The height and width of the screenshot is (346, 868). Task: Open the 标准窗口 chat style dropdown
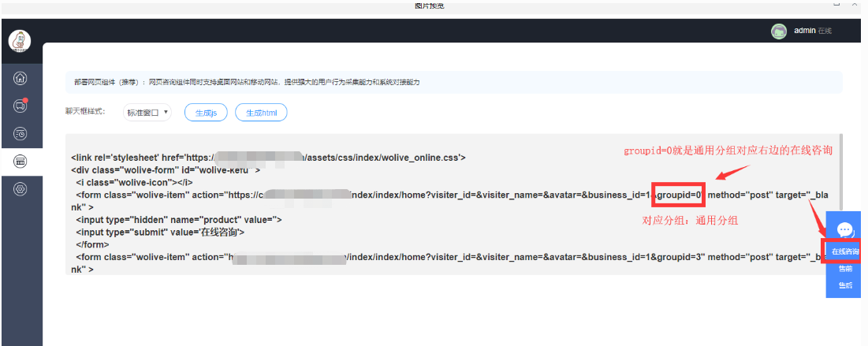pyautogui.click(x=147, y=113)
